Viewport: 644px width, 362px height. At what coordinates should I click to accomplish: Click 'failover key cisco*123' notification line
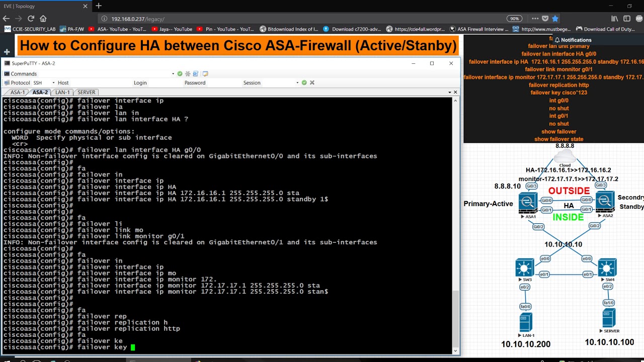(x=559, y=93)
